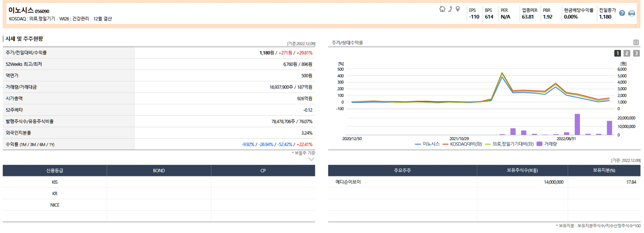Click the CP column header
The width and height of the screenshot is (644, 233).
pyautogui.click(x=263, y=170)
